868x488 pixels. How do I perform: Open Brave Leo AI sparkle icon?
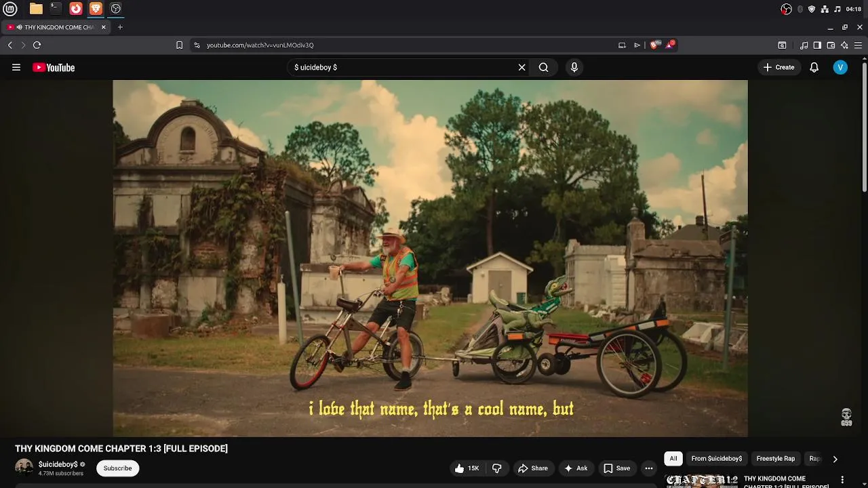(844, 45)
